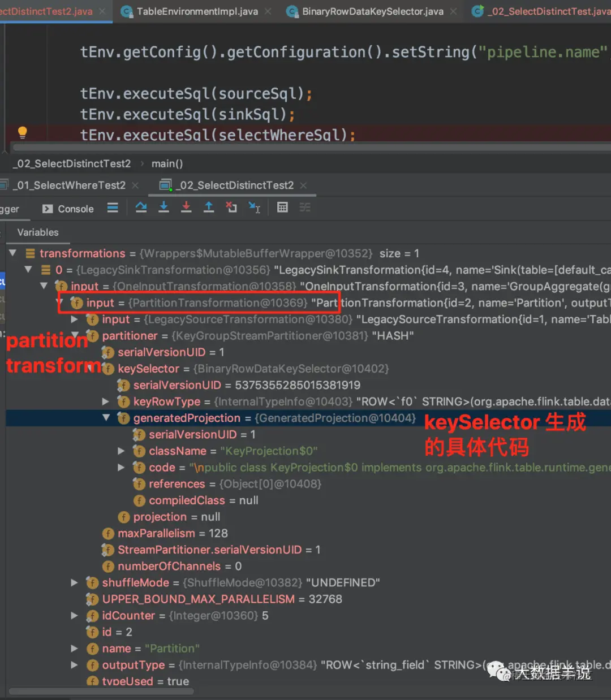Click the Show Execution Point icon

pyautogui.click(x=113, y=208)
